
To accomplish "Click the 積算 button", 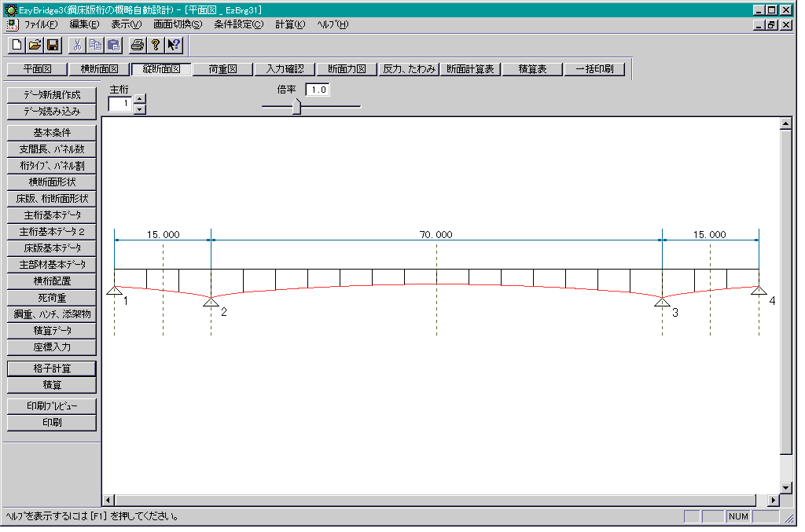I will (52, 385).
